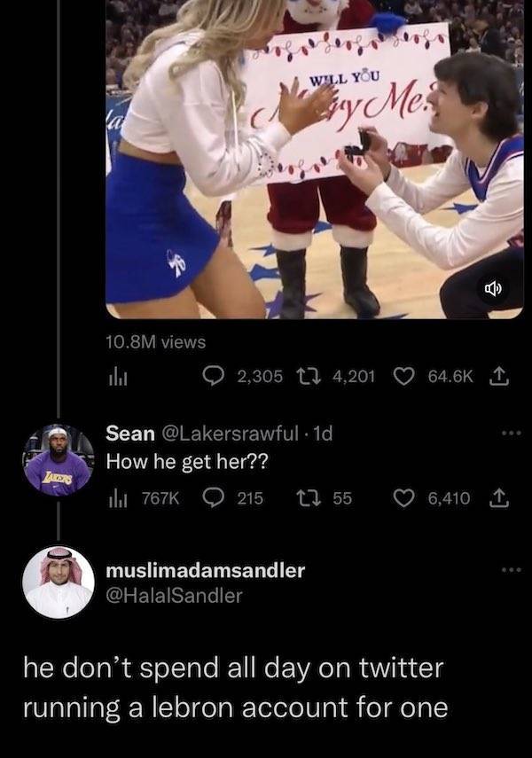Visit the @HalalSandler handle

tap(174, 596)
